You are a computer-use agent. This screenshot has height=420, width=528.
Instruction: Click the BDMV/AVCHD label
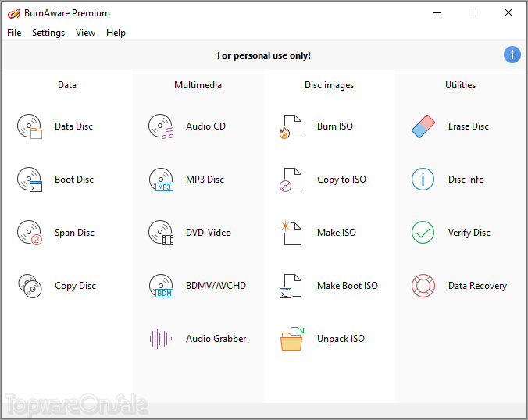click(216, 286)
